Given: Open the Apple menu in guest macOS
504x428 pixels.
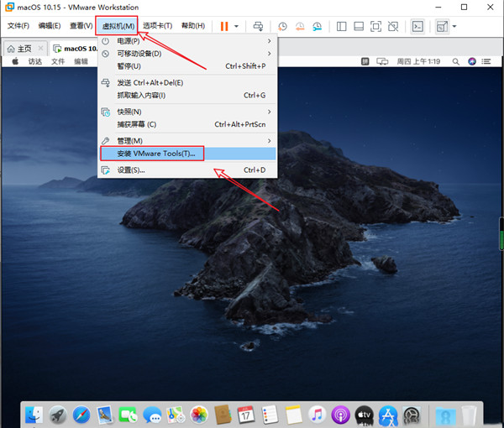Looking at the screenshot, I should [x=15, y=61].
